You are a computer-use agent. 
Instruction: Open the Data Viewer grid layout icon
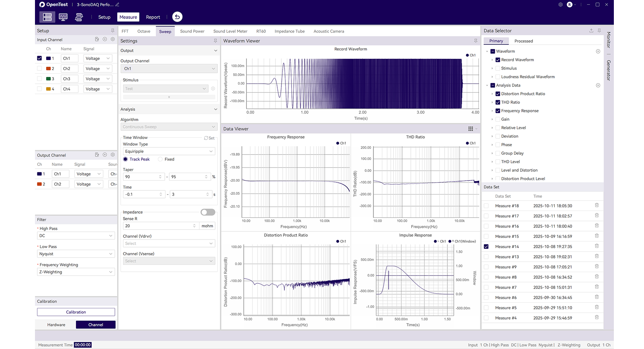tap(470, 129)
